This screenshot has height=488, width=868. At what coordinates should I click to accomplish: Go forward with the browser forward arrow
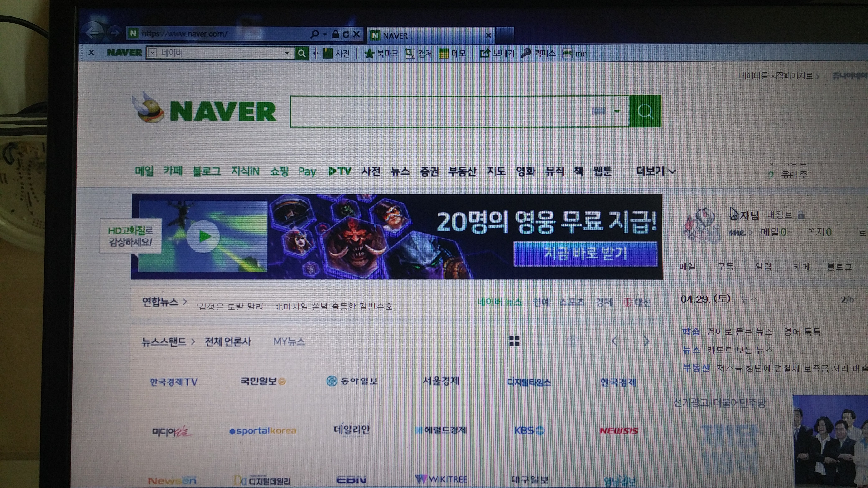[x=115, y=33]
